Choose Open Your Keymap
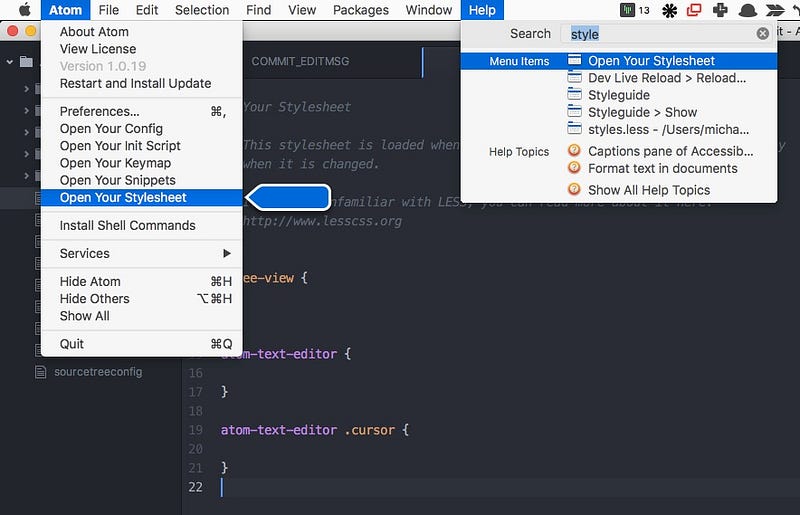The width and height of the screenshot is (800, 515). click(x=141, y=163)
